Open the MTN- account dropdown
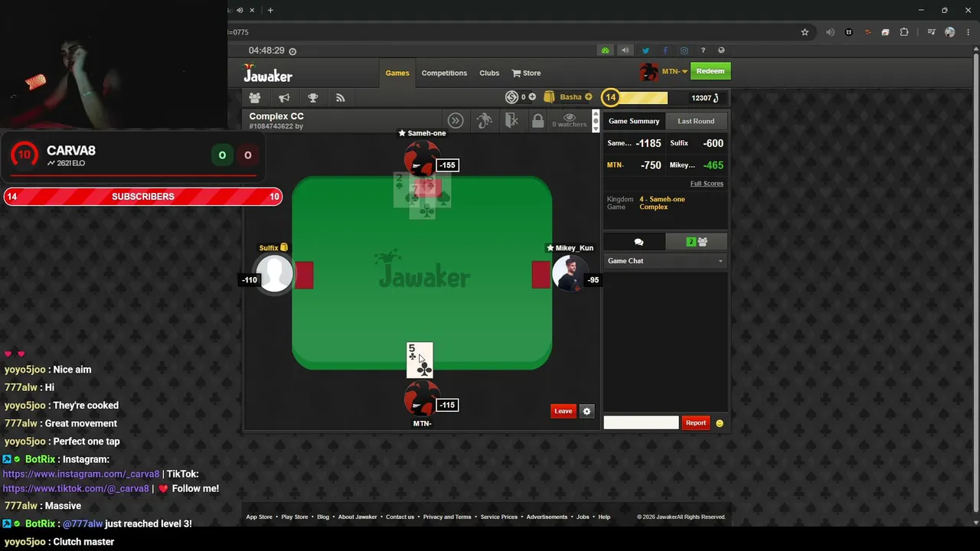Image resolution: width=980 pixels, height=551 pixels. tap(675, 71)
